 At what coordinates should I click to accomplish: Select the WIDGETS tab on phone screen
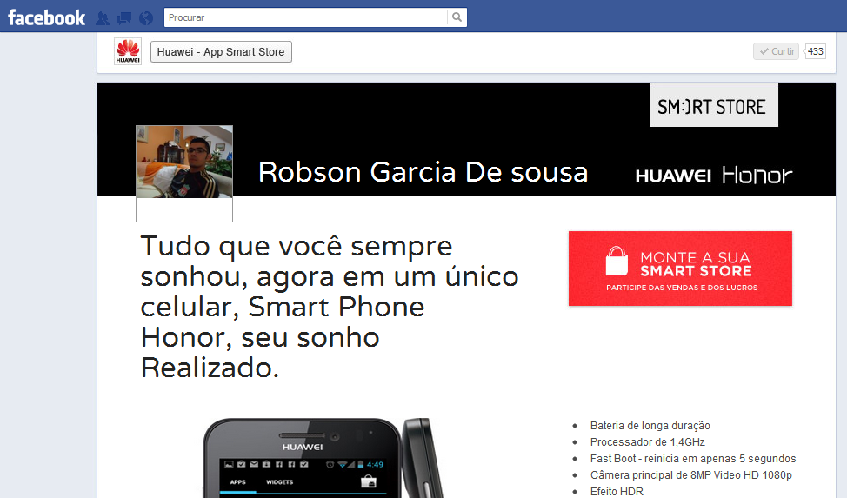(280, 482)
